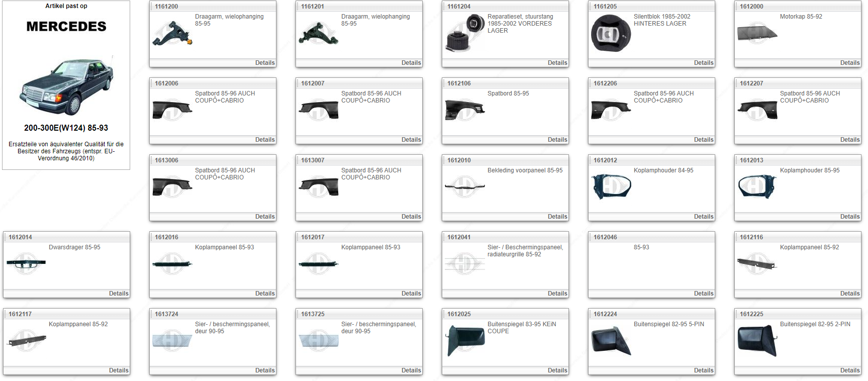Open Details for item 1161201

(411, 63)
